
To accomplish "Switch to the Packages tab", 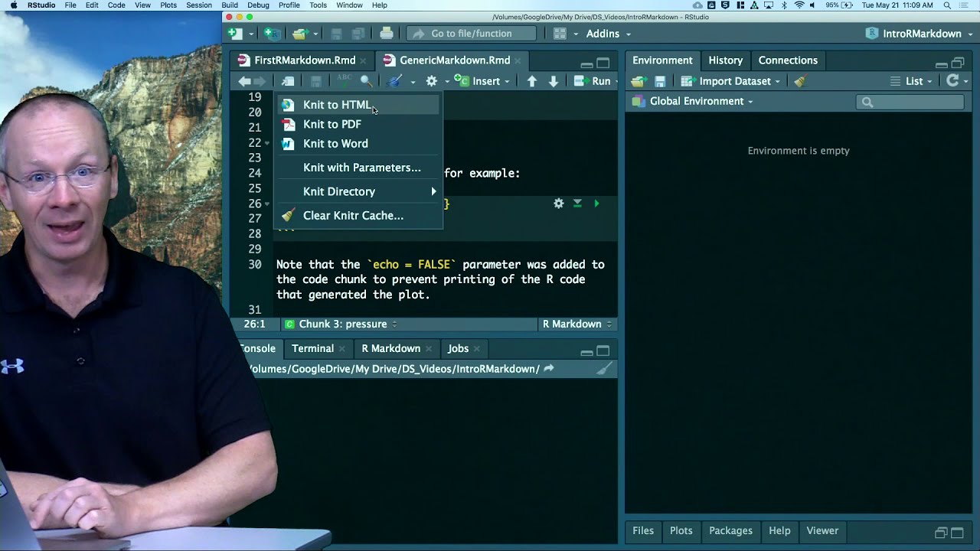I will point(730,531).
